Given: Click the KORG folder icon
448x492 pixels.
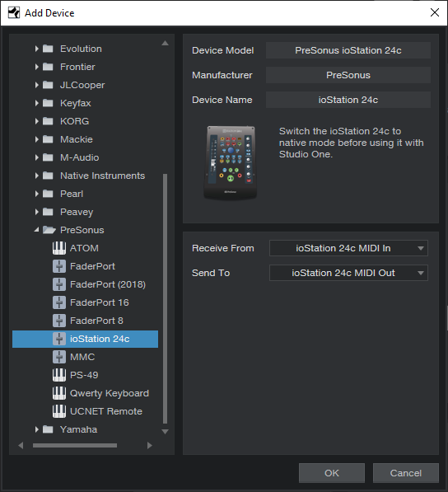Looking at the screenshot, I should point(48,121).
